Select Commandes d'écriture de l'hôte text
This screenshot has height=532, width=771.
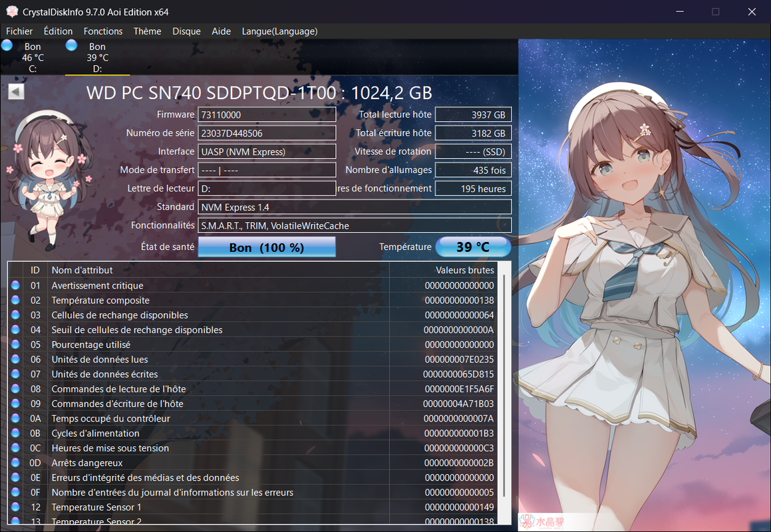pos(117,403)
